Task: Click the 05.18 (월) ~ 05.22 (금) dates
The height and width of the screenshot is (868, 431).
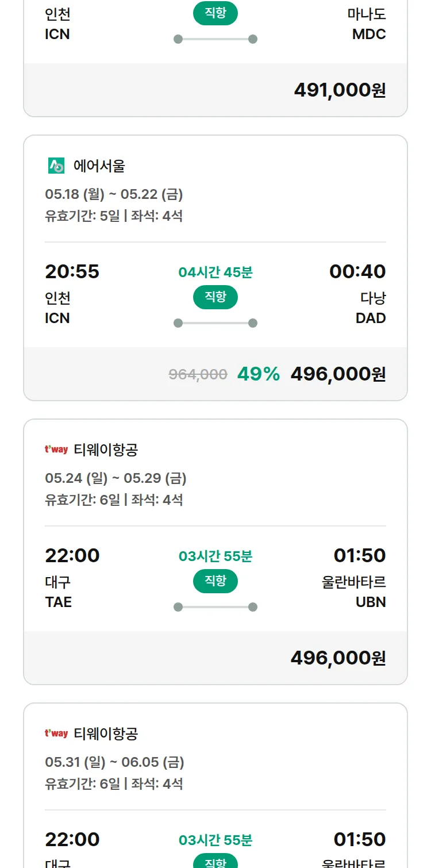Action: pos(114,194)
